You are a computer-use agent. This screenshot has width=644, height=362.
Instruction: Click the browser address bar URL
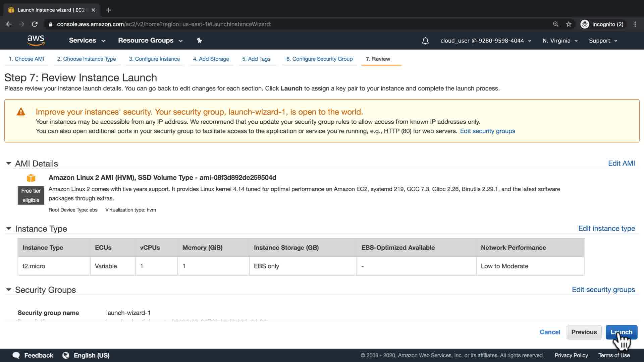pyautogui.click(x=164, y=24)
